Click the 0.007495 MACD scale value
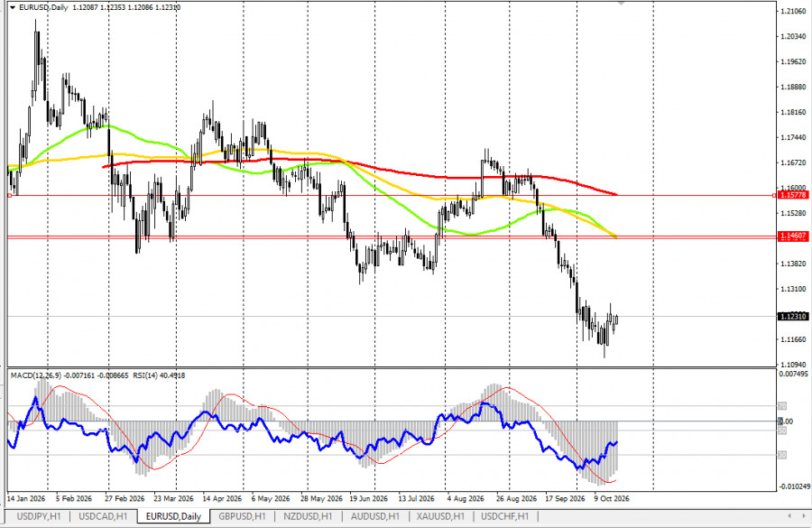 click(x=793, y=374)
